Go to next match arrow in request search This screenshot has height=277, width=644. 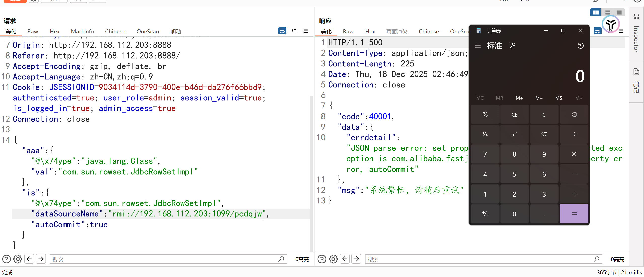point(41,259)
